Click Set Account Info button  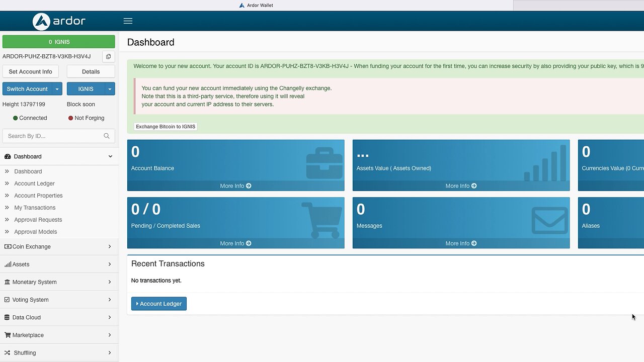tap(30, 71)
